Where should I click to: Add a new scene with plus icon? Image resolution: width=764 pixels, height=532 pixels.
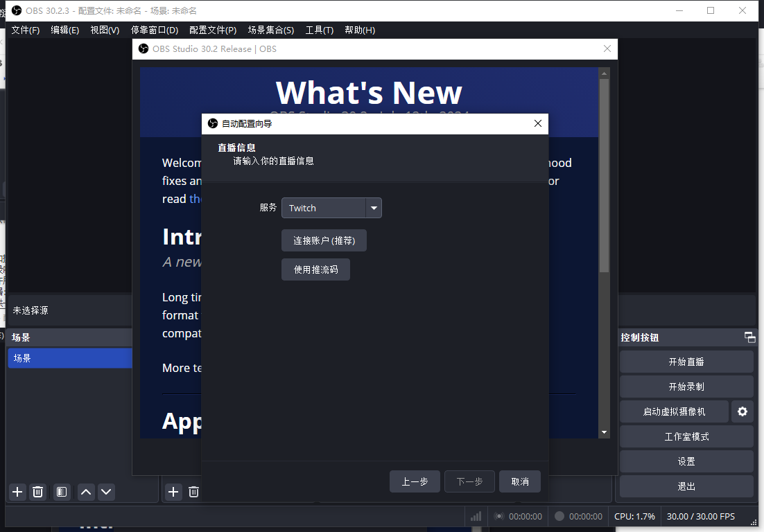(x=17, y=492)
